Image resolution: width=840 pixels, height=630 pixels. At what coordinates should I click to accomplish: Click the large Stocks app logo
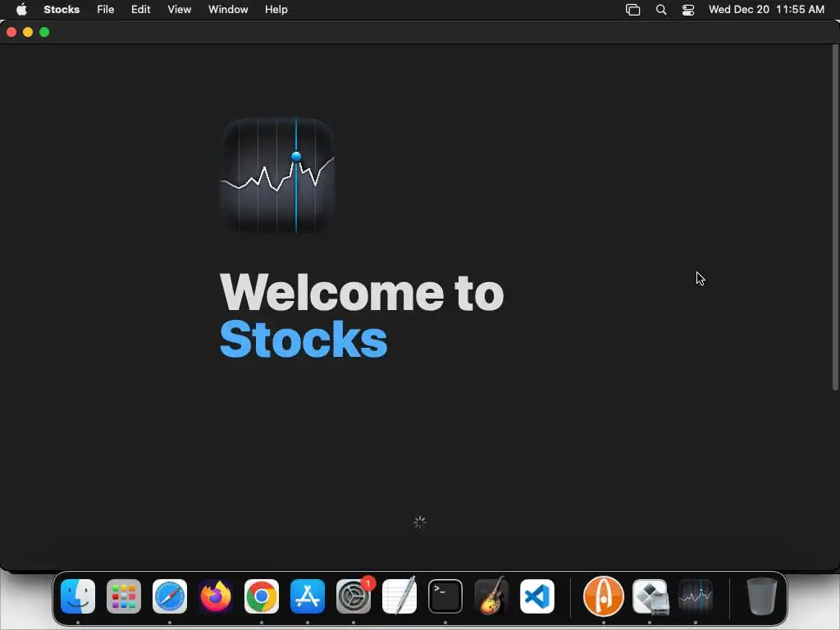pyautogui.click(x=277, y=176)
